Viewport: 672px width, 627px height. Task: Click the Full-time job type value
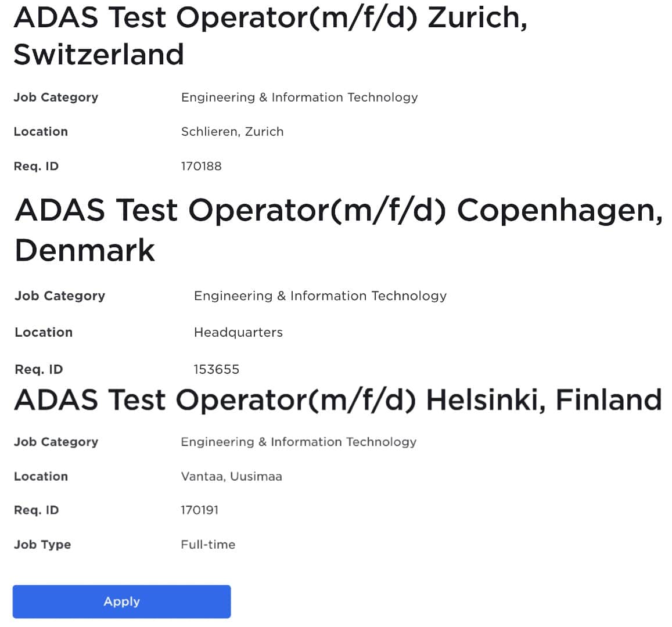pos(207,545)
